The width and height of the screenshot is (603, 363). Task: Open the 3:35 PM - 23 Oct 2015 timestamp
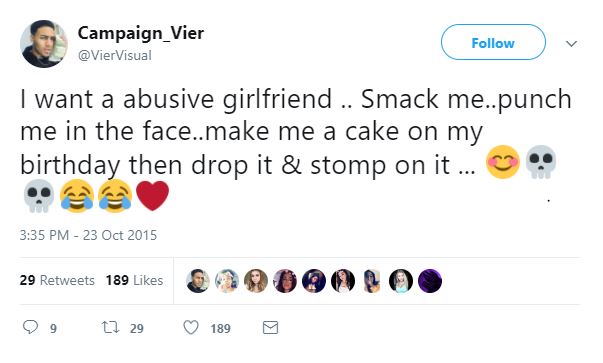tap(88, 235)
